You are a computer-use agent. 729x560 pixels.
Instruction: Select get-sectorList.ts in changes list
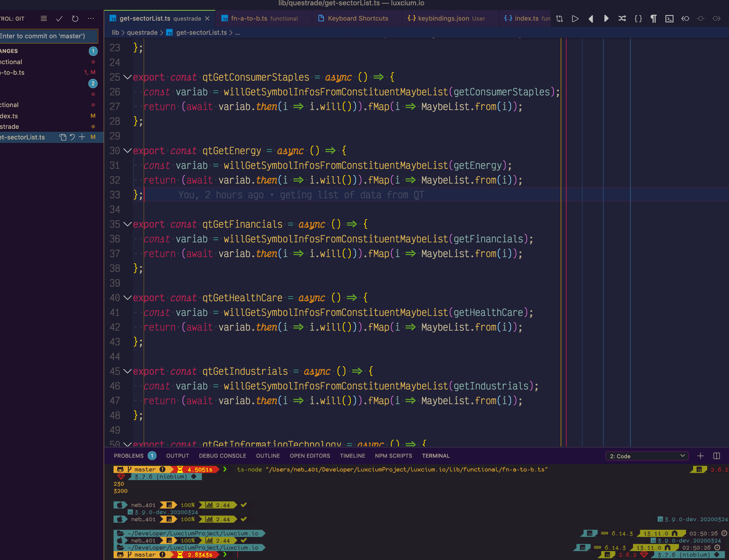[52, 137]
